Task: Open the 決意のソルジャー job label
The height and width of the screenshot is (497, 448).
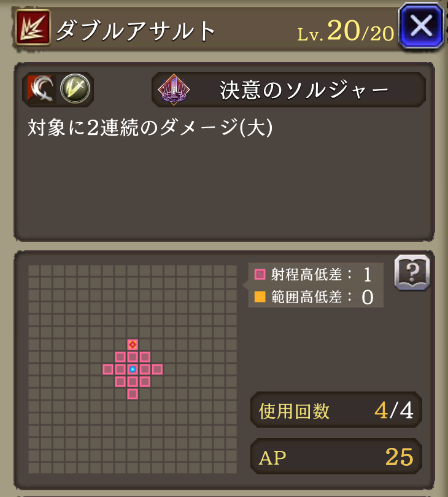Action: click(289, 90)
